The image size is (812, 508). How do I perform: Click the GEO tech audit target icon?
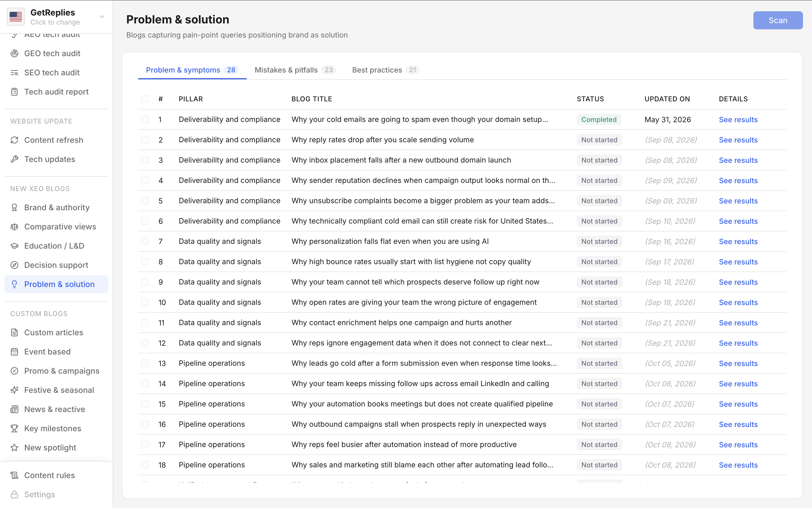14,53
